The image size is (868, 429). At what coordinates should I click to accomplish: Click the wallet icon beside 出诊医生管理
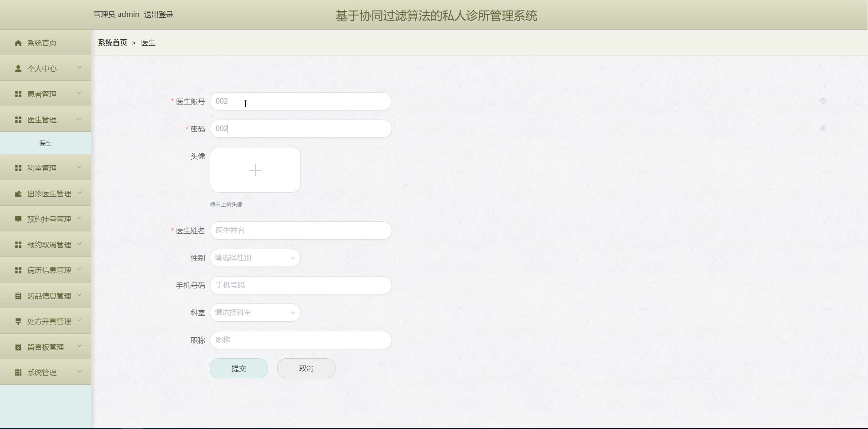(x=18, y=194)
